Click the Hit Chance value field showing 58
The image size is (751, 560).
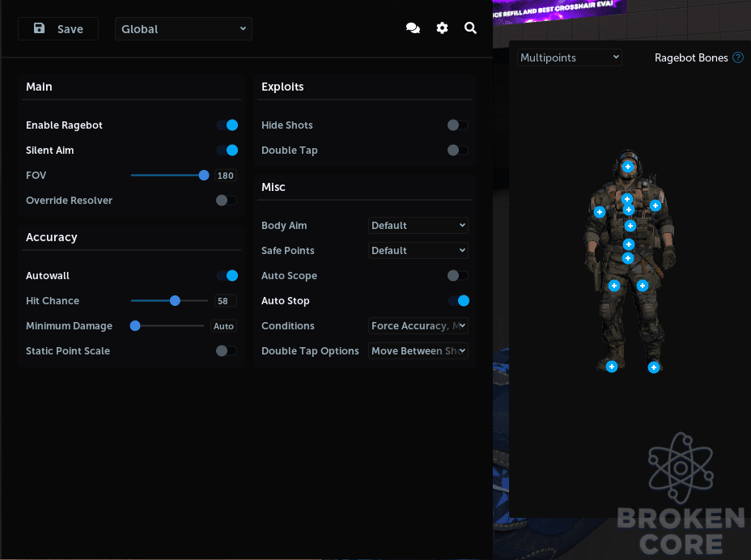click(x=226, y=301)
